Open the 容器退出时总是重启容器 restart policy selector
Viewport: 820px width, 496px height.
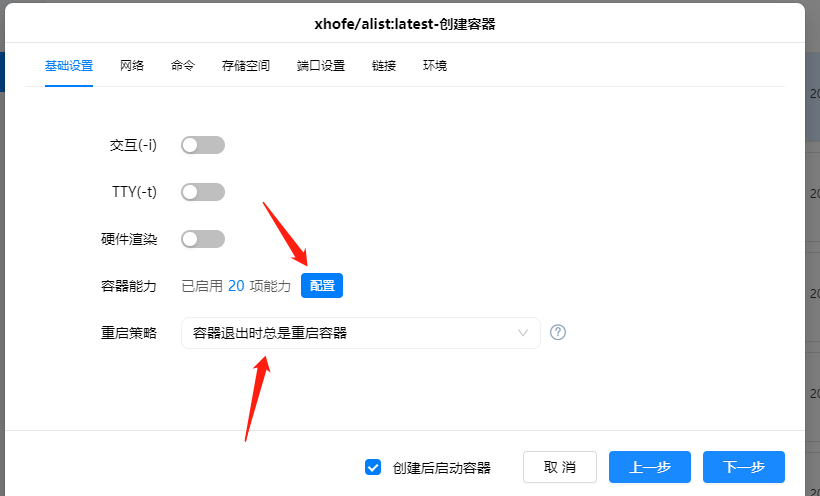(361, 333)
